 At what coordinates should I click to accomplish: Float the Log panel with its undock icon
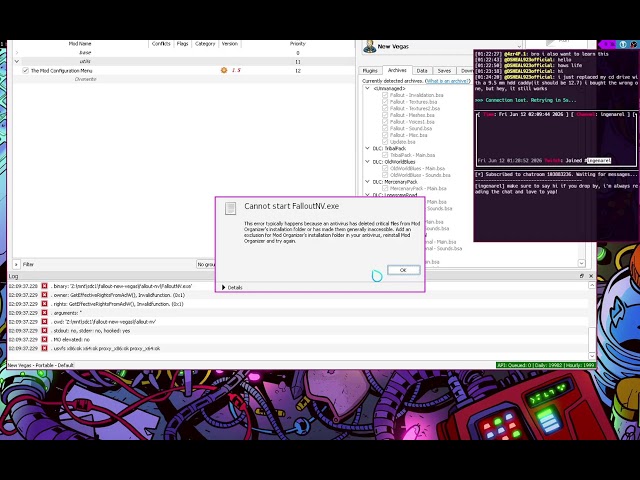pos(582,276)
